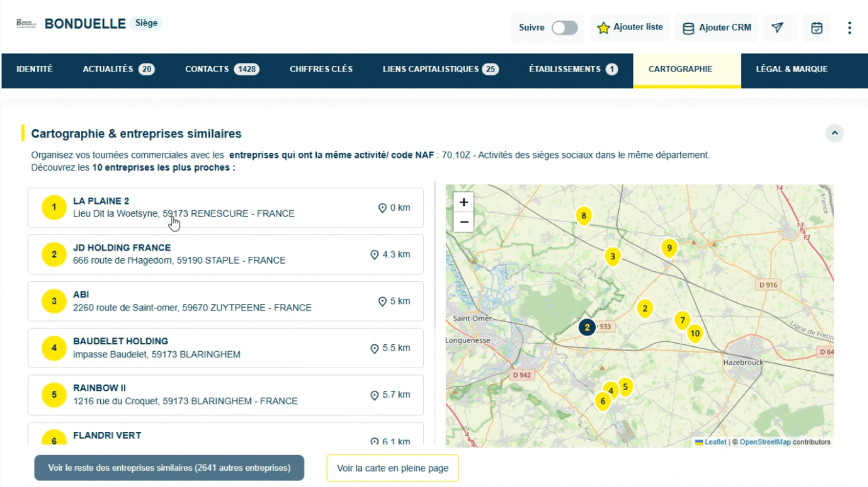Select the ABI company entry
The height and width of the screenshot is (487, 868).
226,301
